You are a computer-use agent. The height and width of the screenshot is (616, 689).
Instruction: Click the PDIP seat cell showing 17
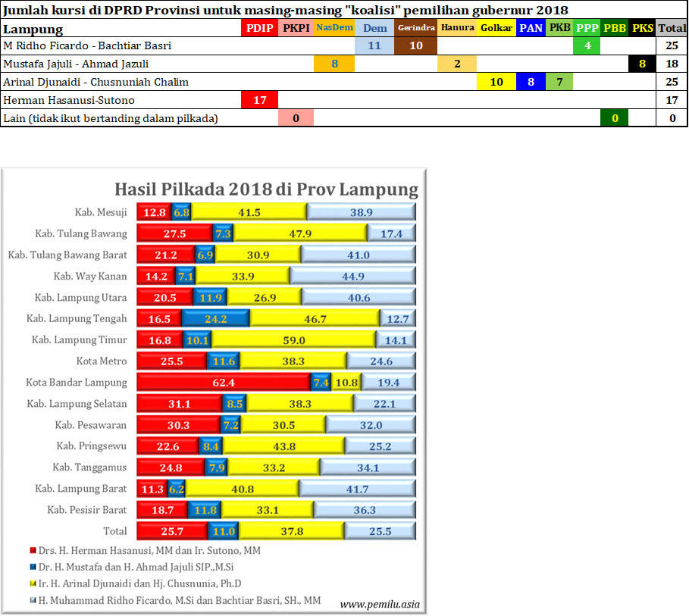[x=260, y=100]
